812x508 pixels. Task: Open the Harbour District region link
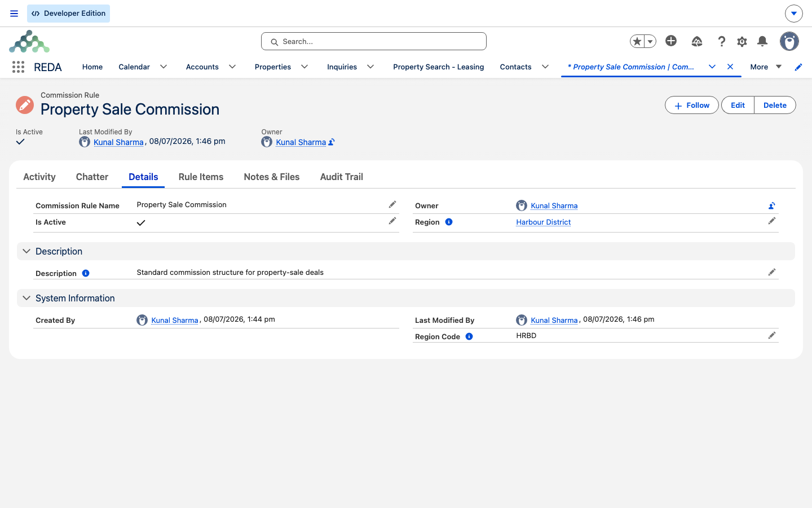coord(544,222)
